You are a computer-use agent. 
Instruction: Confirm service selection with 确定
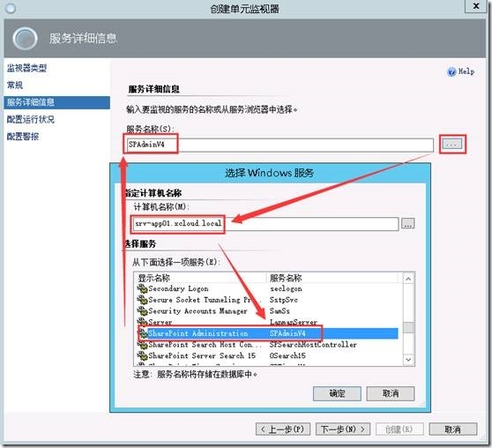(x=337, y=393)
